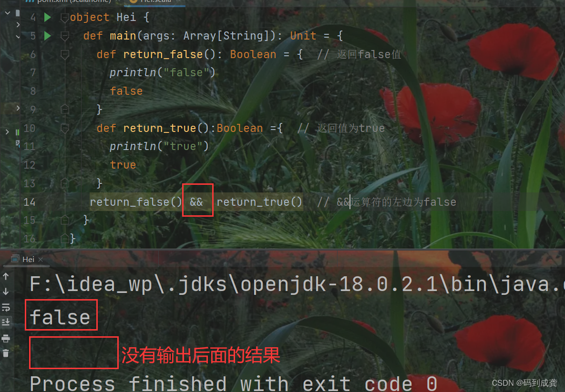Clear console output with the trash icon
This screenshot has height=392, width=565.
[6, 353]
